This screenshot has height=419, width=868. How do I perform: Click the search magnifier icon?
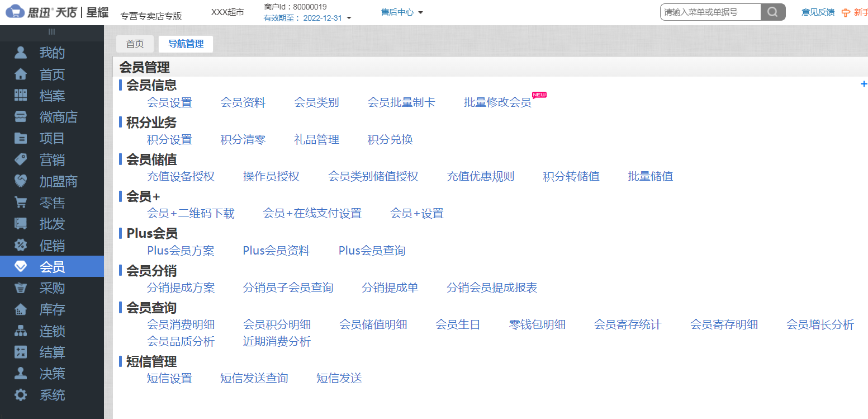773,11
